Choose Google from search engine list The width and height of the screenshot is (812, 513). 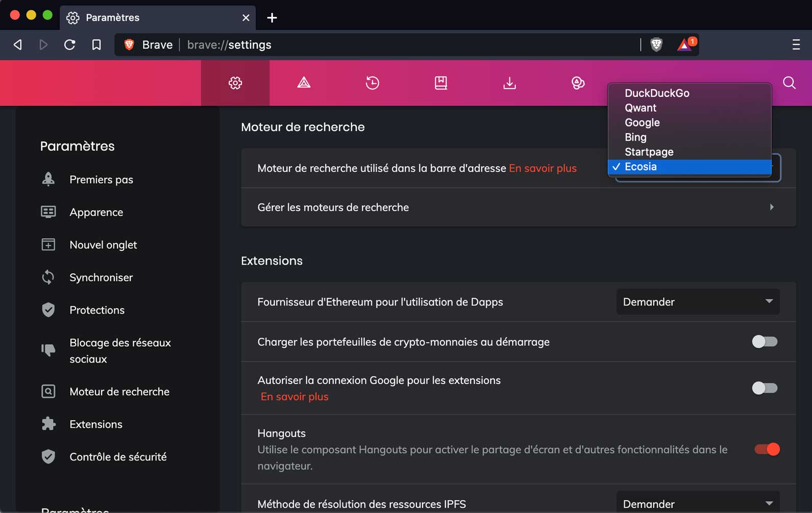tap(690, 123)
